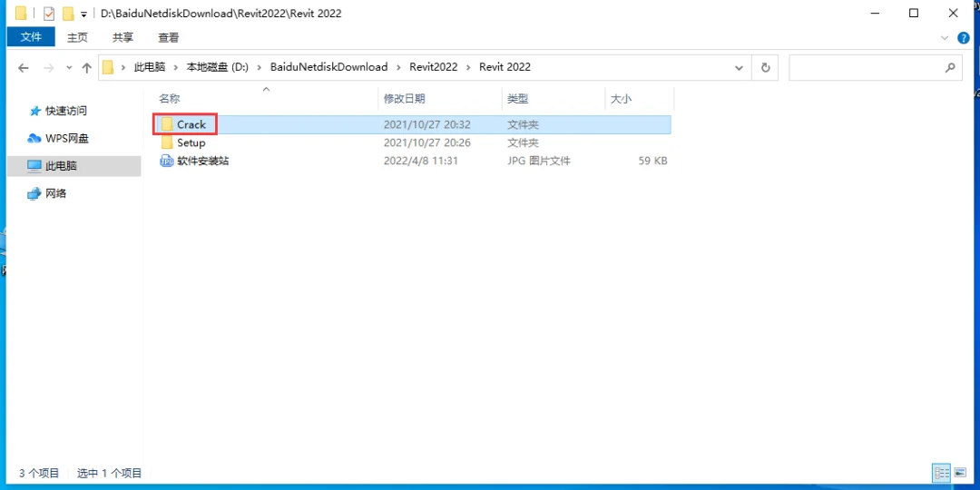Select the 快速访问 tree item label
The width and height of the screenshot is (980, 490).
tap(66, 112)
